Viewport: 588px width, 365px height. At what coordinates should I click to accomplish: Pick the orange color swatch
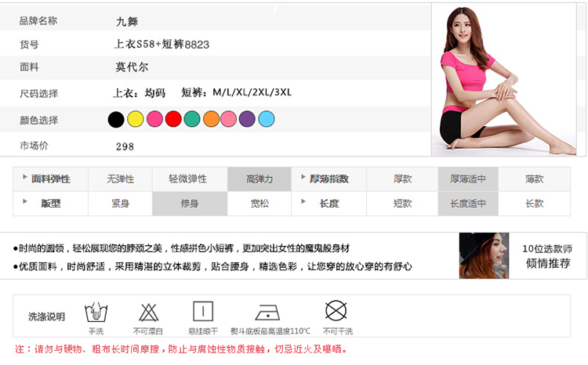pos(211,120)
